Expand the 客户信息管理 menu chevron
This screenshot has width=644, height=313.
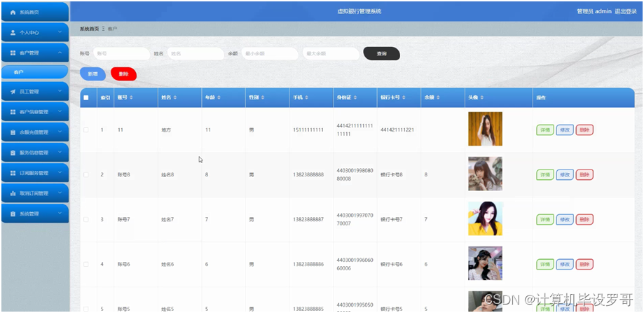[x=60, y=112]
